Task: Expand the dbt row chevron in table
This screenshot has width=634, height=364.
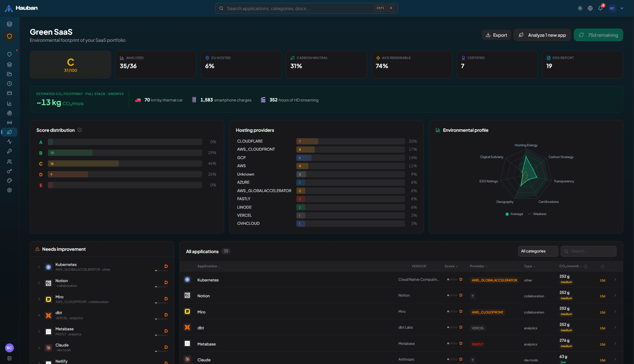Action: tap(615, 327)
